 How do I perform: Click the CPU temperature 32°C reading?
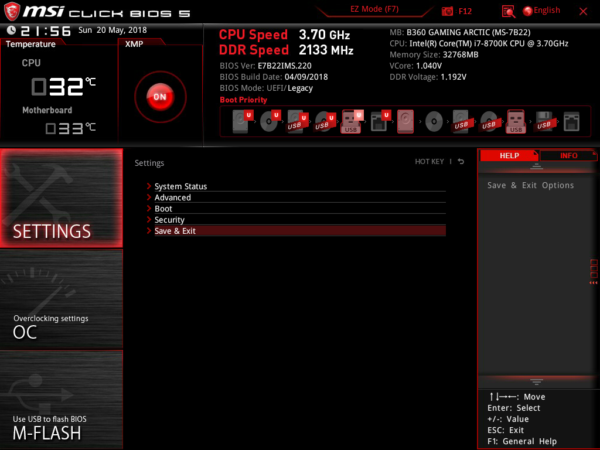click(x=64, y=86)
